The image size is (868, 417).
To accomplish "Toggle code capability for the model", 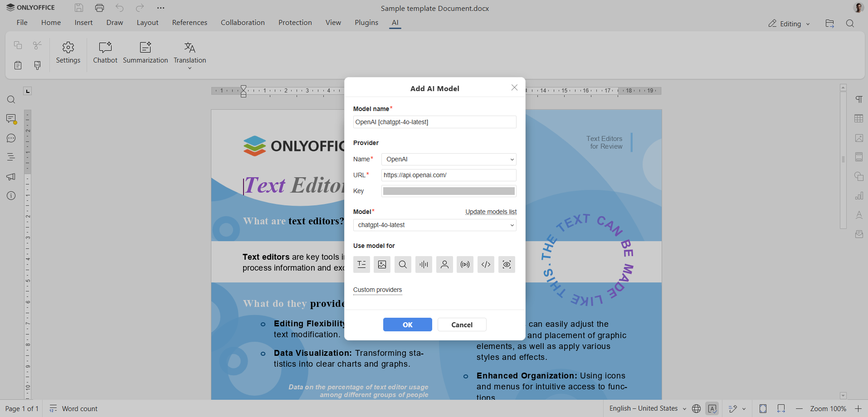I will [486, 264].
